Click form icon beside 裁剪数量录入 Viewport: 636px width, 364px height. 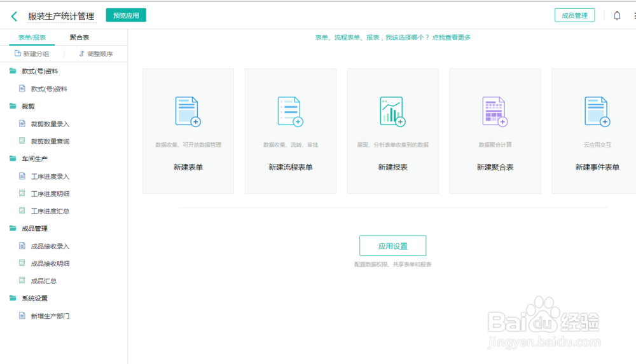(22, 123)
